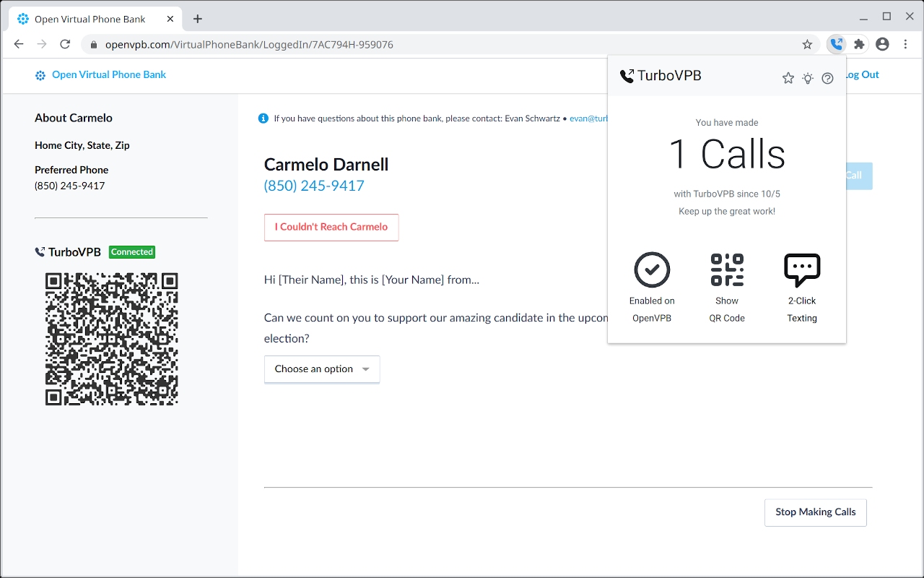Click I Couldn't Reach Carmelo button
924x578 pixels.
coord(331,227)
